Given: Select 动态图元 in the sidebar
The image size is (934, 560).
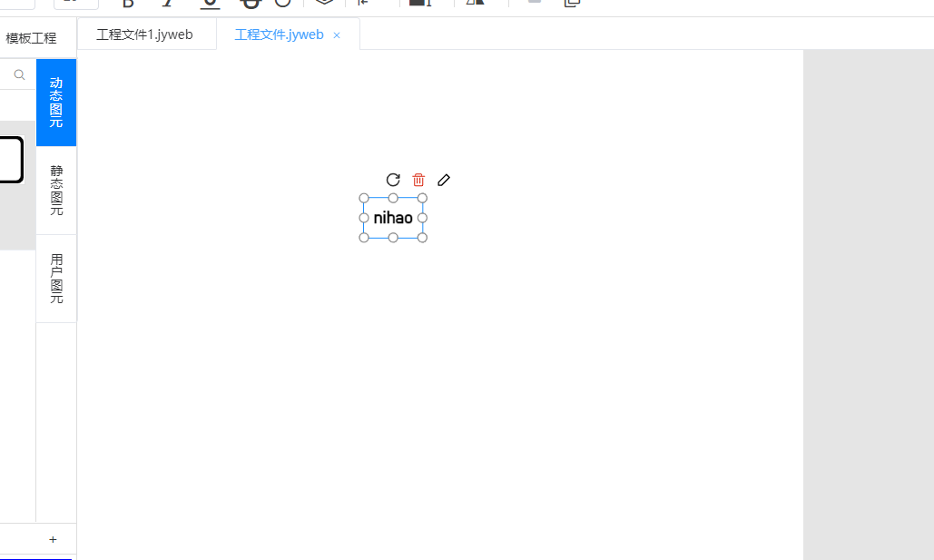Looking at the screenshot, I should pos(55,102).
